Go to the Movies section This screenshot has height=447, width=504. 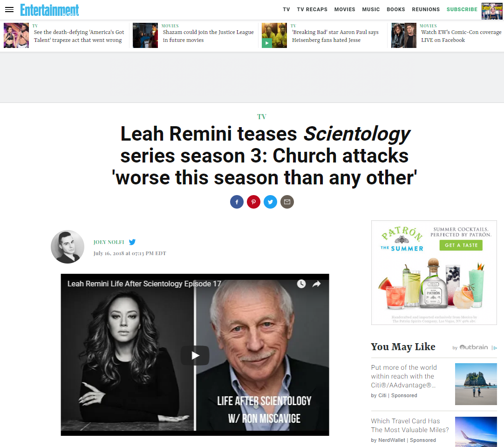(345, 9)
